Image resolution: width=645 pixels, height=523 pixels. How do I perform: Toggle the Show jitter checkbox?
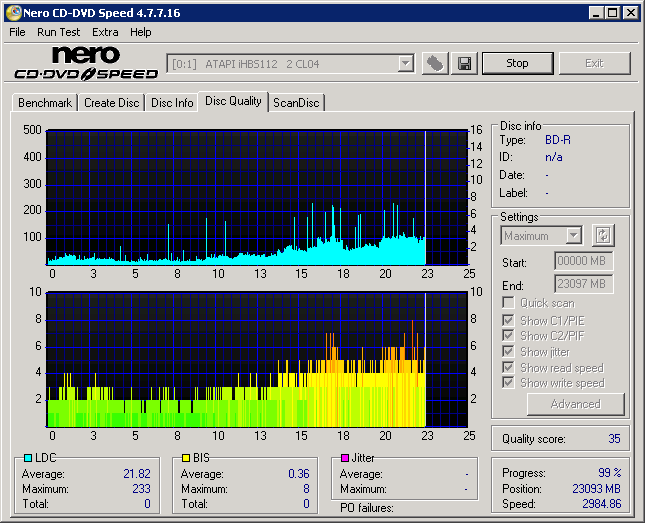(509, 352)
